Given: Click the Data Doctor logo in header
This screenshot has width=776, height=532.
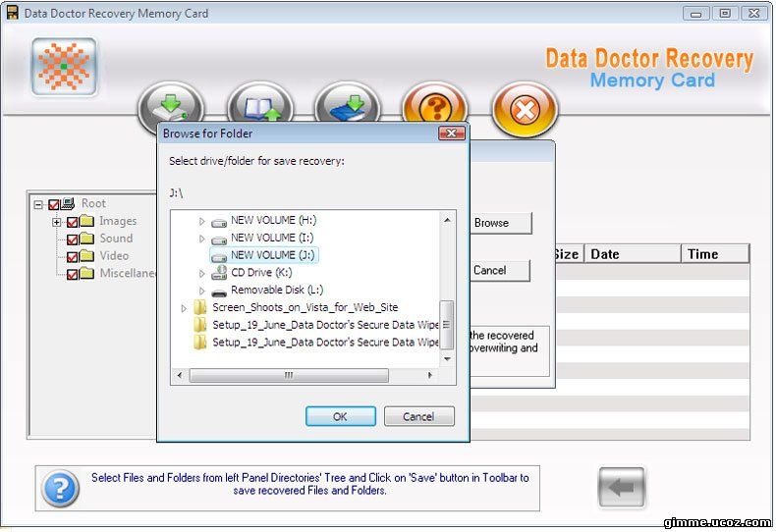Looking at the screenshot, I should click(64, 67).
